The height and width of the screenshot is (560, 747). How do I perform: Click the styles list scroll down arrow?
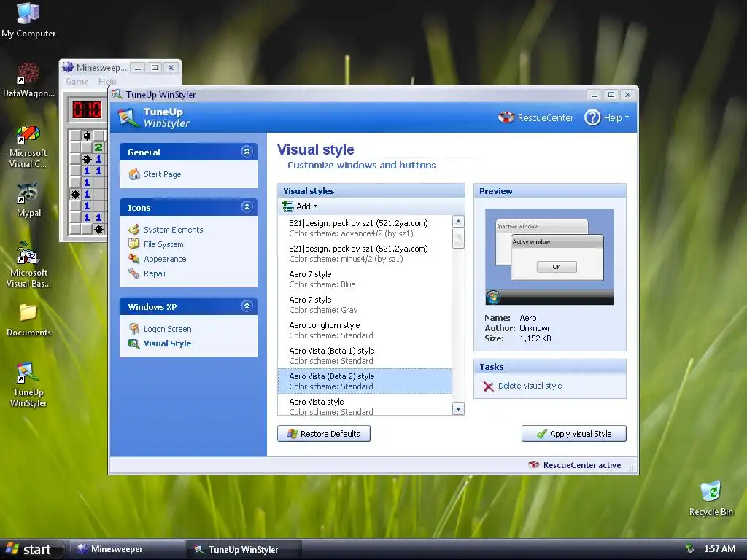(458, 409)
